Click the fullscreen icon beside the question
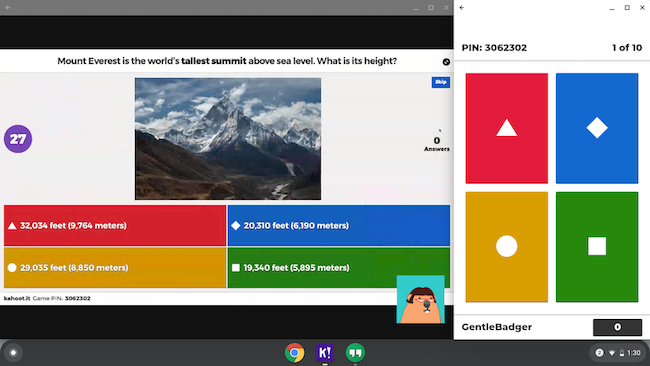This screenshot has width=650, height=366. coord(446,62)
